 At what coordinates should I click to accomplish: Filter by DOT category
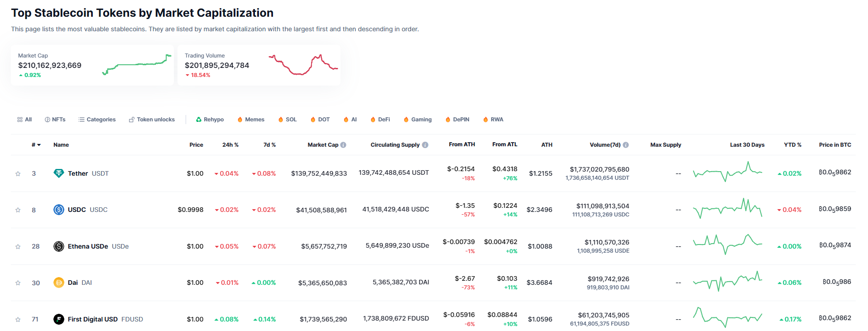(320, 120)
